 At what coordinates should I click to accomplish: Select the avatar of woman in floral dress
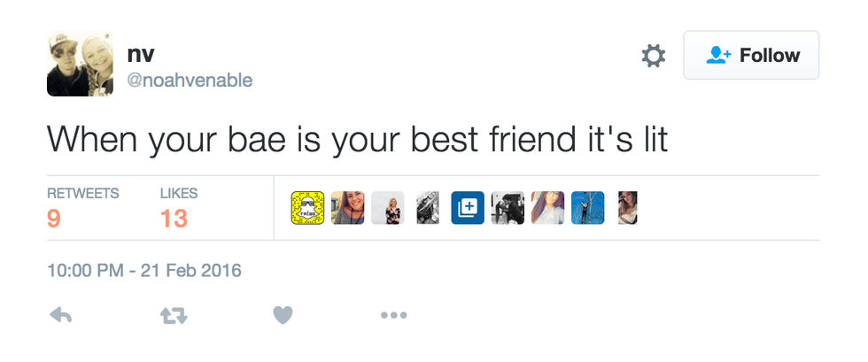click(388, 208)
